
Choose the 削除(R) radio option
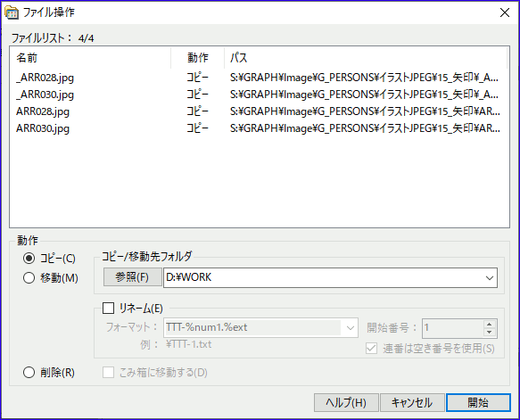click(x=49, y=373)
